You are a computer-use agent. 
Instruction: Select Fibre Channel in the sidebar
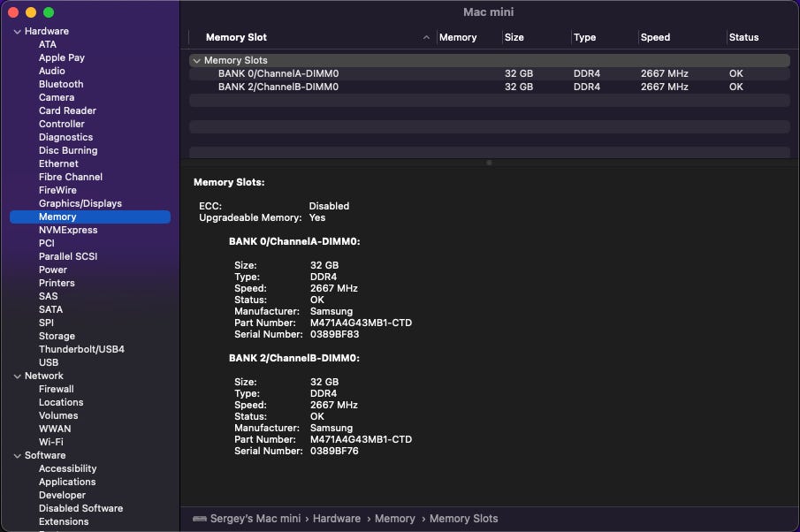point(71,177)
